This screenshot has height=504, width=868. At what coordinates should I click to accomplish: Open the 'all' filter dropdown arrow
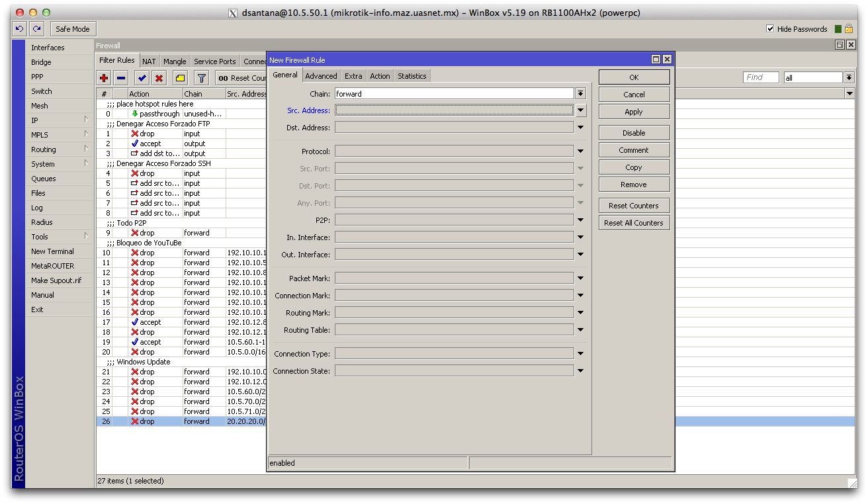pyautogui.click(x=849, y=78)
